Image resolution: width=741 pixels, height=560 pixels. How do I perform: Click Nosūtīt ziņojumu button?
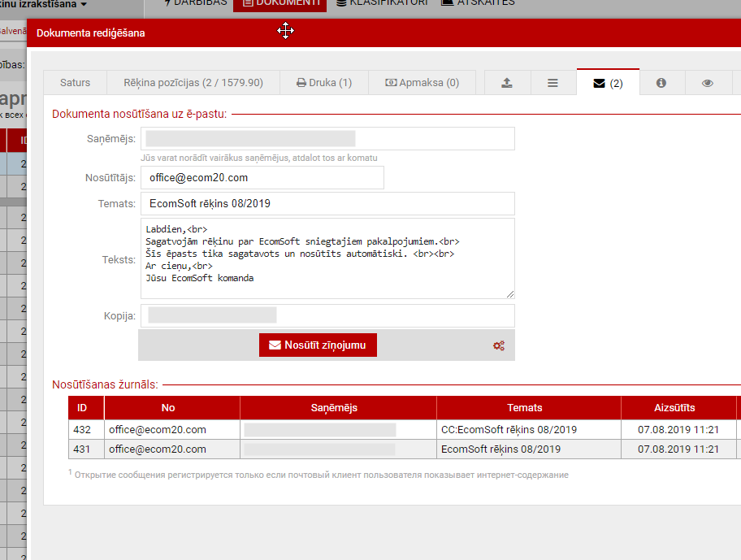pos(318,345)
